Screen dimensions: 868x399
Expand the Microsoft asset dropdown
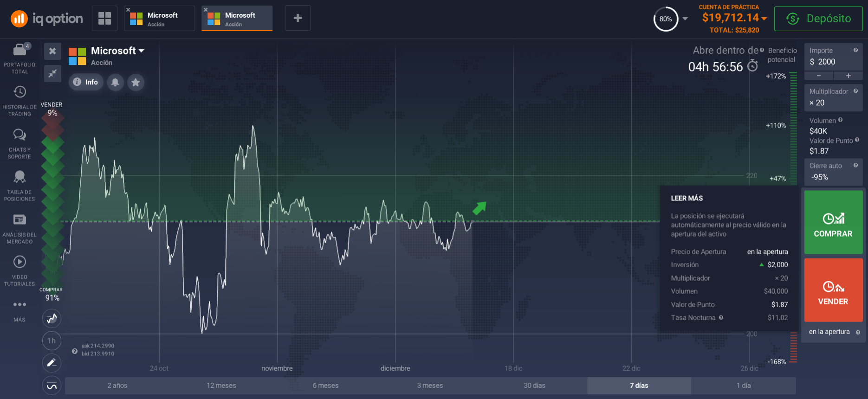[142, 51]
